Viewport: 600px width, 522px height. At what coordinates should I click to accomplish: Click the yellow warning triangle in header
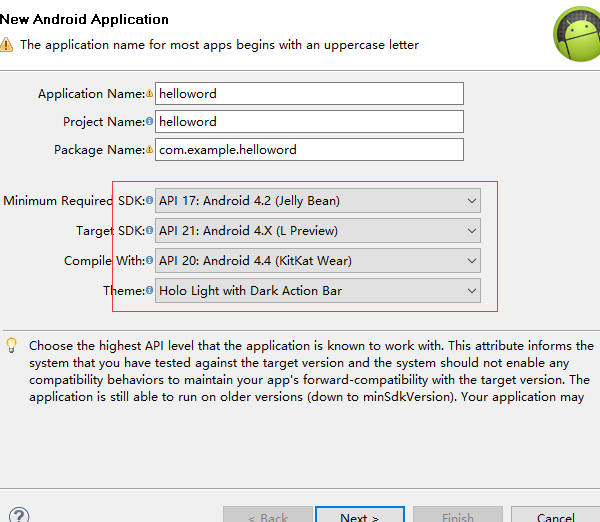[x=6, y=45]
